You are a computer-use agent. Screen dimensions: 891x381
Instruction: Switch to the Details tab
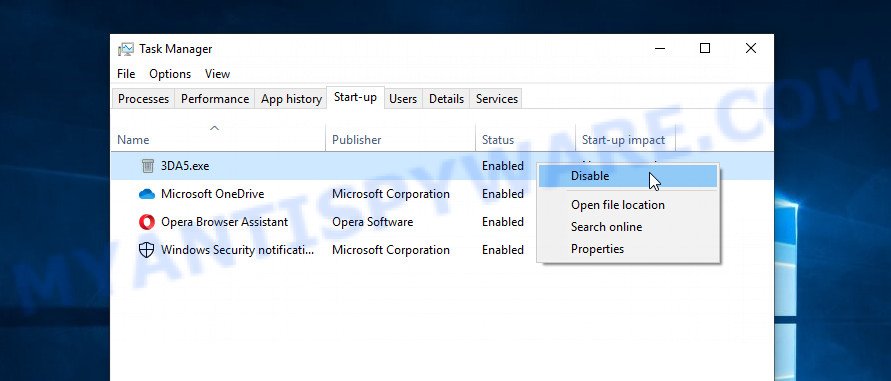click(446, 99)
